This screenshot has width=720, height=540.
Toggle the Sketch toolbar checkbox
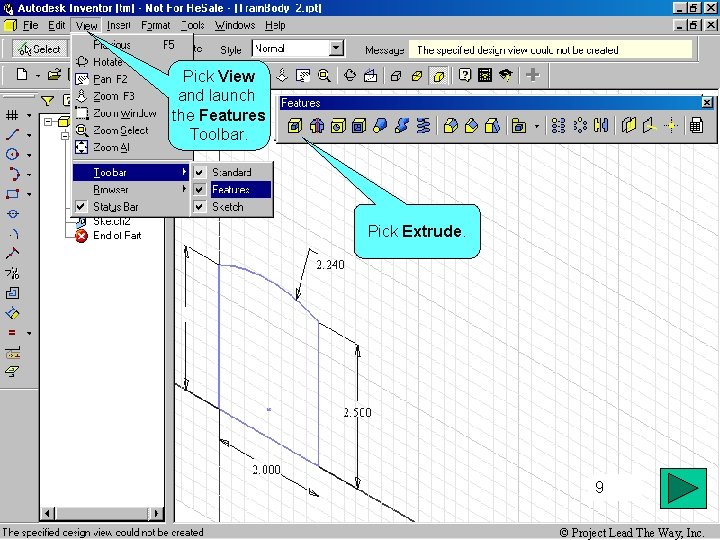(x=199, y=207)
